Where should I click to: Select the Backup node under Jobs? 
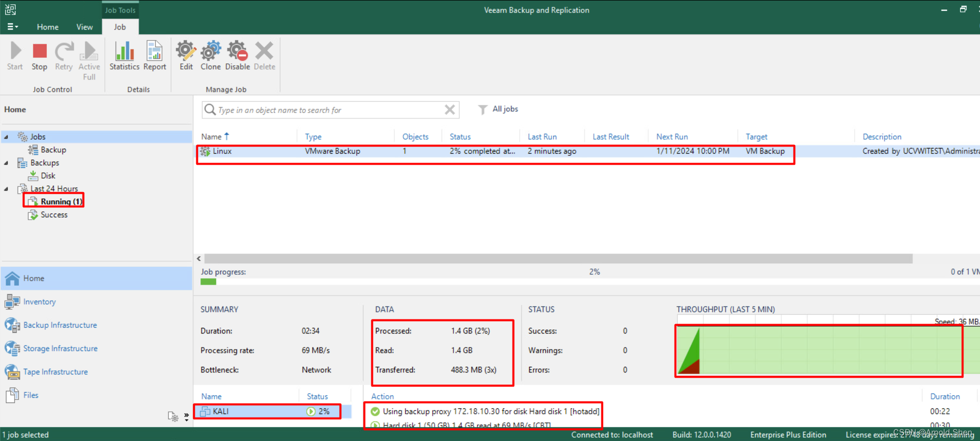pos(53,150)
